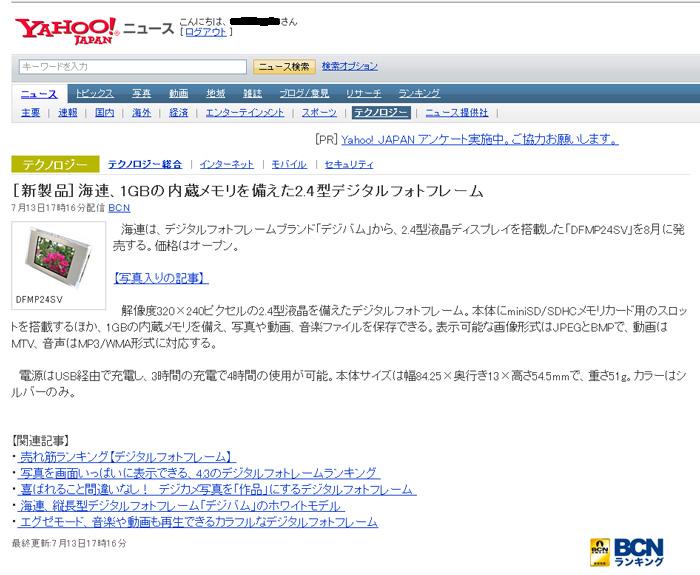Open テクノロジー総合 subcategory
Image resolution: width=700 pixels, height=575 pixels.
tap(145, 164)
